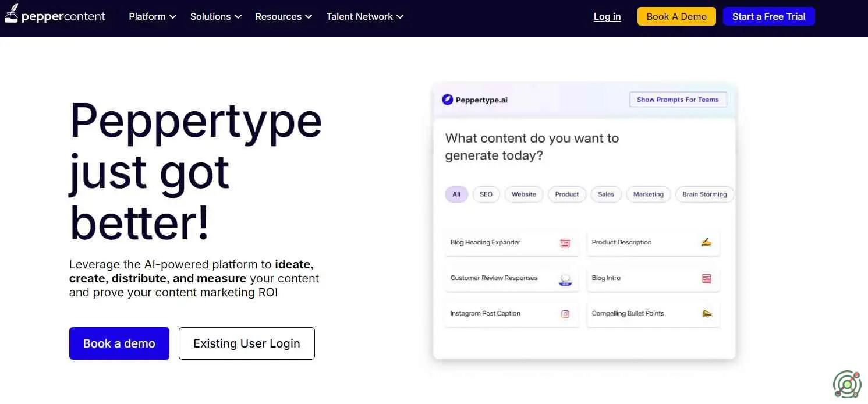Select the Marketing category filter

[x=649, y=194]
